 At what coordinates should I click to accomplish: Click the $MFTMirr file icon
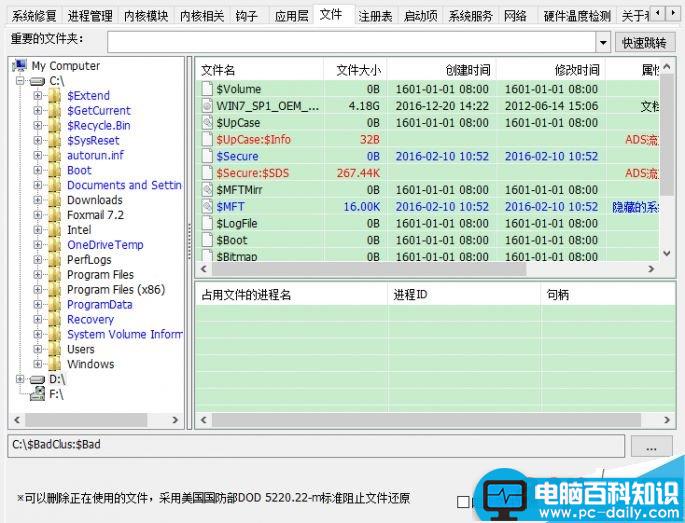coord(207,190)
